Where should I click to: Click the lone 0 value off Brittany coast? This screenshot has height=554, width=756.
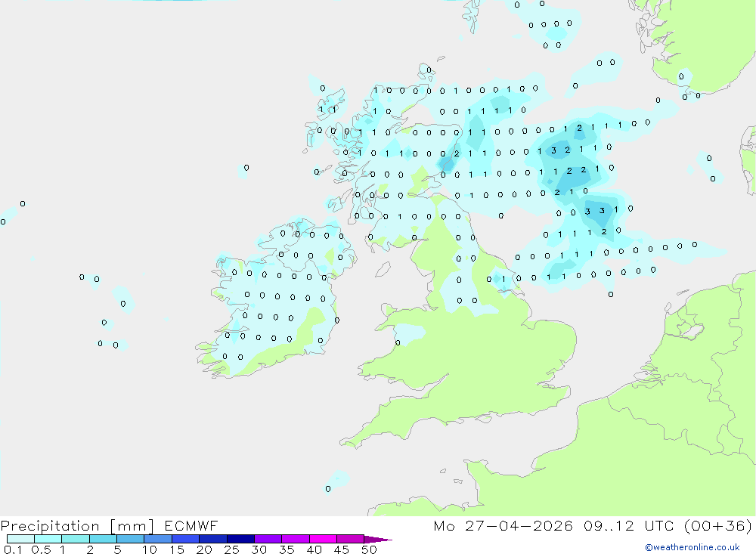328,489
